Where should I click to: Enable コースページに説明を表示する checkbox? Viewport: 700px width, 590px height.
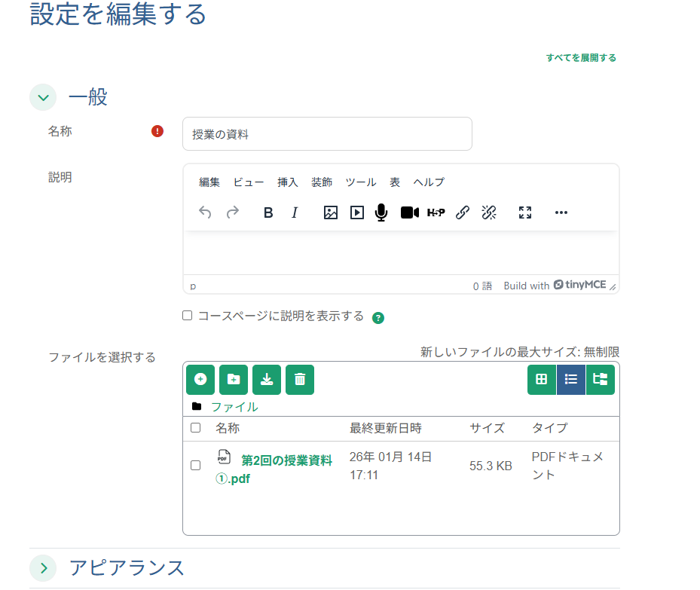click(187, 315)
